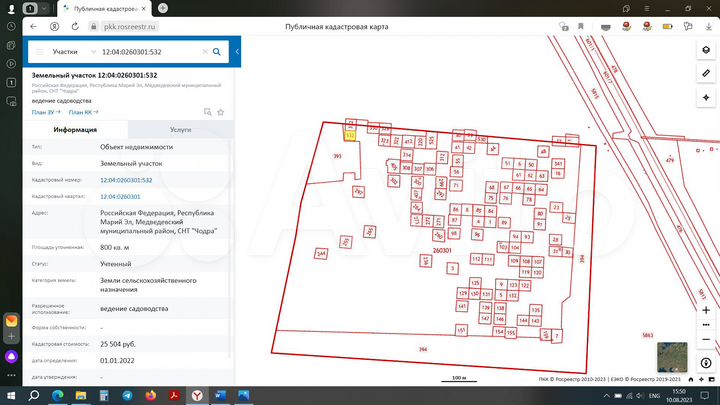This screenshot has width=720, height=405.
Task: Click the three-dots map control button
Action: click(706, 325)
